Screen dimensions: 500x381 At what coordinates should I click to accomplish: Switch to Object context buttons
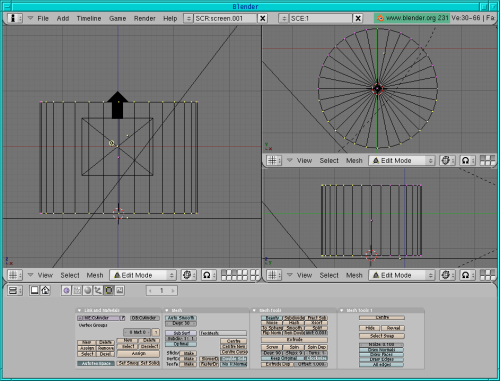pos(98,291)
